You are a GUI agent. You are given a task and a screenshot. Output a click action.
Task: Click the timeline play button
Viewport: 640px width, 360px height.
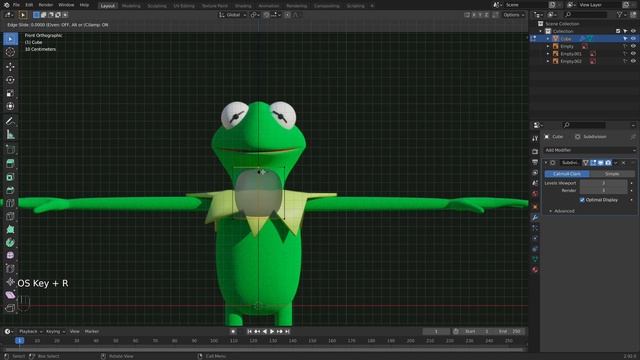point(272,331)
